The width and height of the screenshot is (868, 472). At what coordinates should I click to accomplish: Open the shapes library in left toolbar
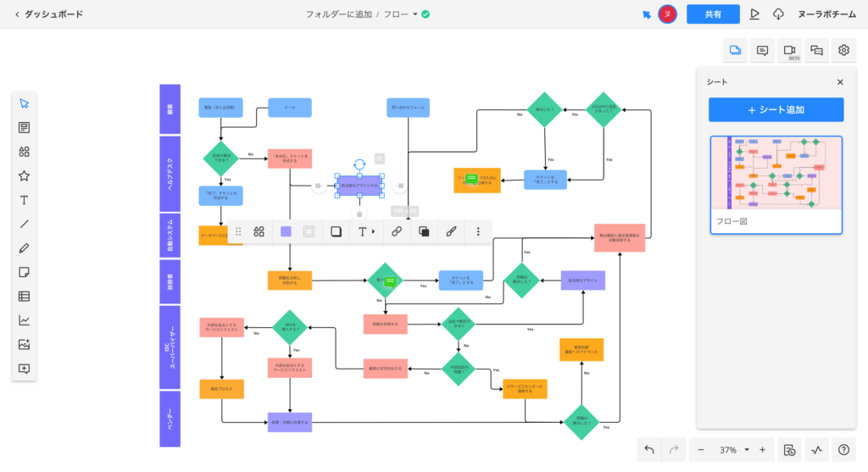pyautogui.click(x=24, y=152)
